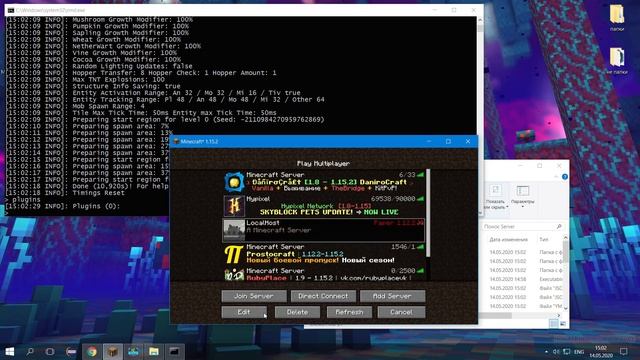640x360 pixels.
Task: Switch to command prompt taskbar icon
Action: [174, 351]
